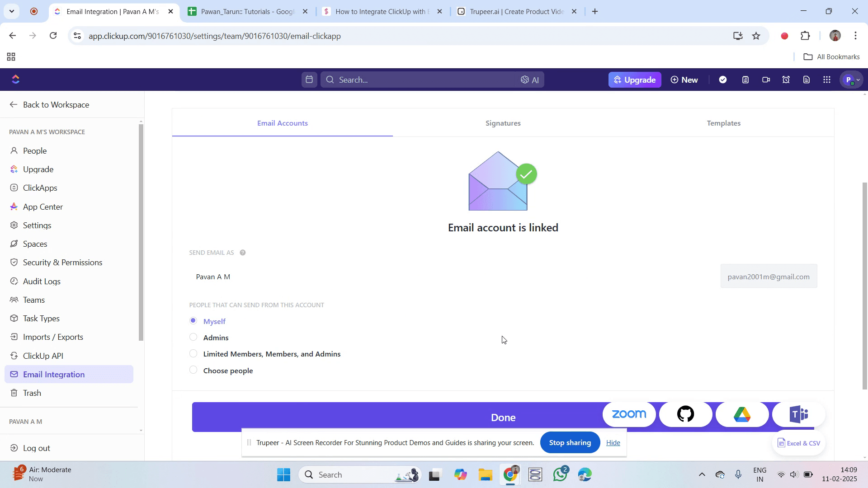
Task: Open Chrome tab search dropdown arrow
Action: point(12,11)
